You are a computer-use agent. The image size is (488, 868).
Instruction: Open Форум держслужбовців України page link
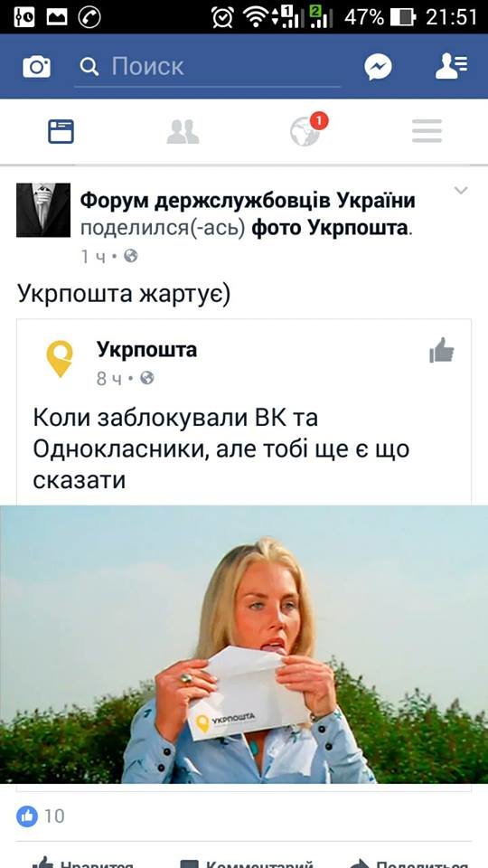248,201
